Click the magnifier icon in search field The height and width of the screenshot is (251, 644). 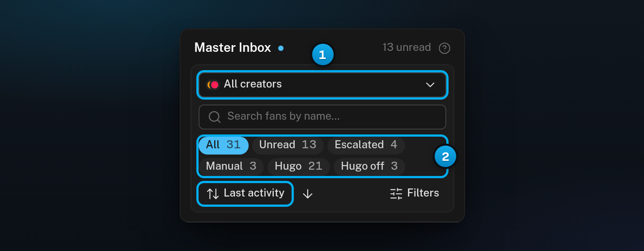click(215, 117)
